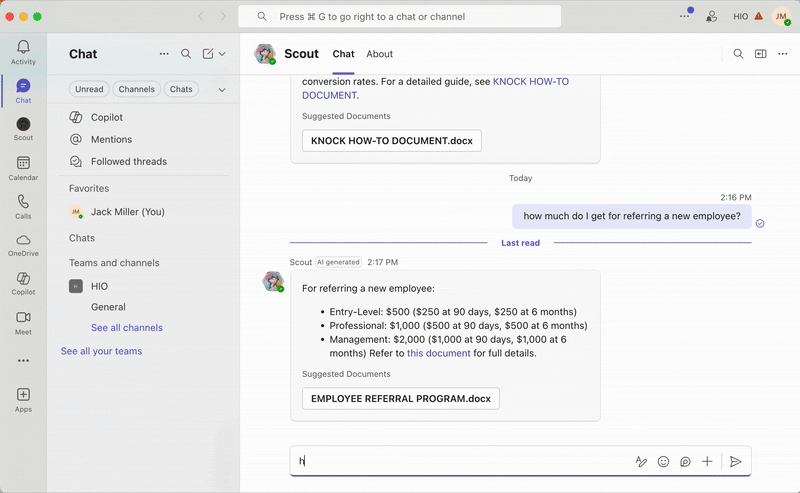
Task: Click the top search bar field
Action: pyautogui.click(x=399, y=16)
